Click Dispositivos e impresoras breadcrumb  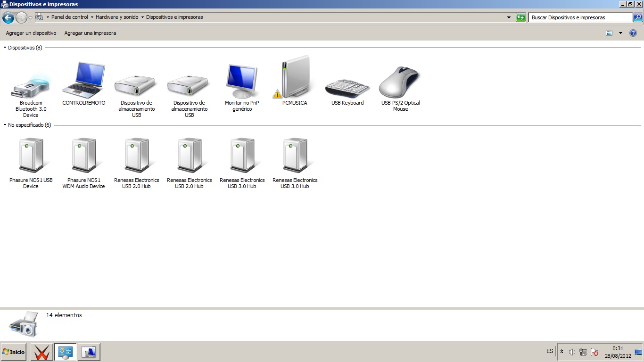[174, 17]
